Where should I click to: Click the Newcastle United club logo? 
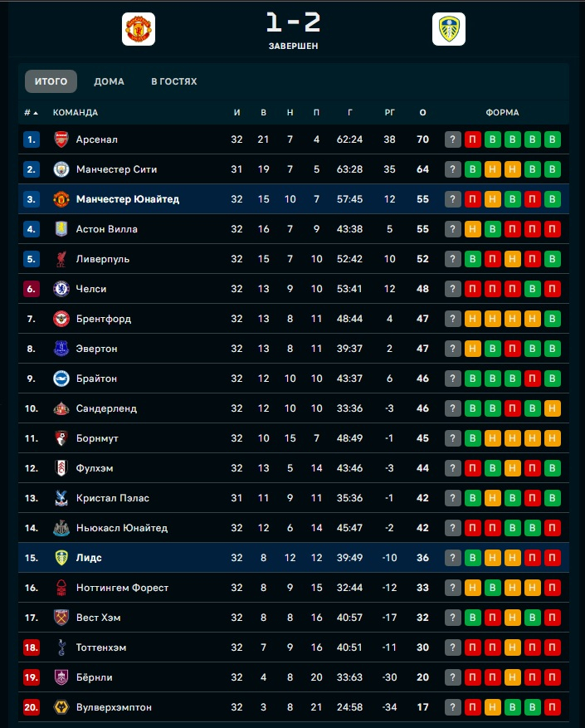click(x=61, y=528)
